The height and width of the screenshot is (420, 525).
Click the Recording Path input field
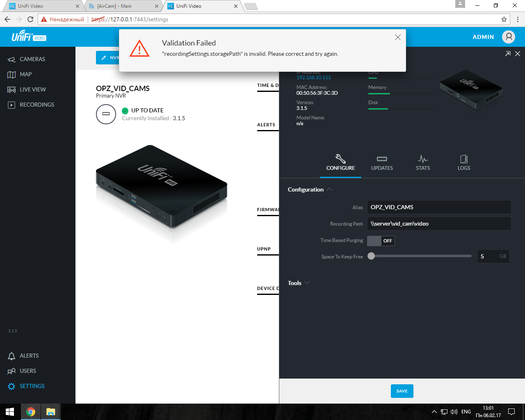coord(439,224)
